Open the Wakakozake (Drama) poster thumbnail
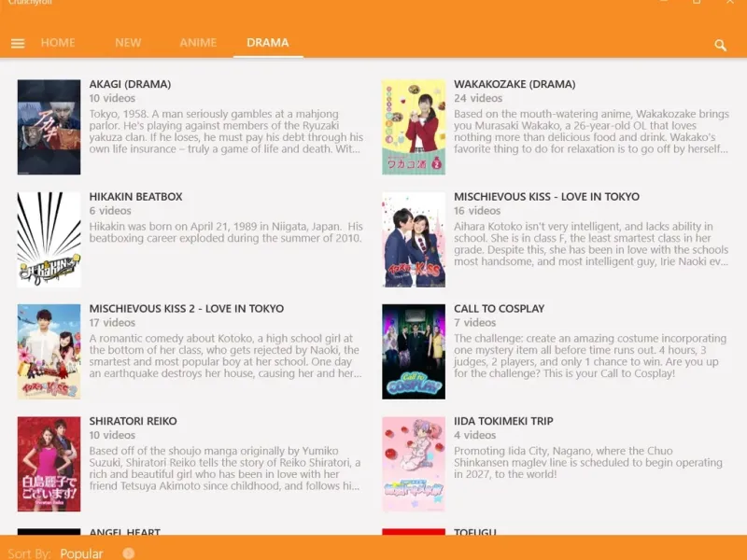 414,127
